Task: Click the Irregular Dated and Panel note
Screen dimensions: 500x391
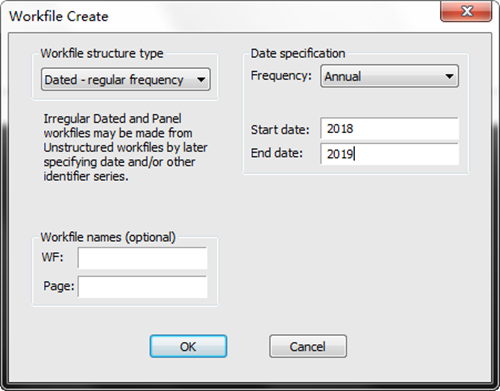Action: click(125, 147)
